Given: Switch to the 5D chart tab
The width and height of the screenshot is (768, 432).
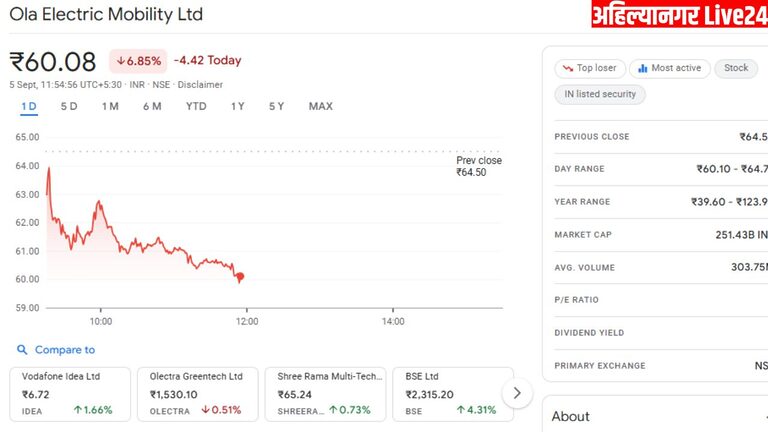Looking at the screenshot, I should pyautogui.click(x=69, y=106).
